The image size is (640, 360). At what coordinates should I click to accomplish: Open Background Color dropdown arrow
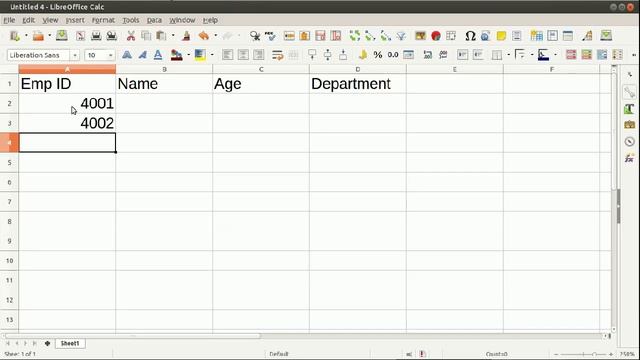pyautogui.click(x=212, y=55)
